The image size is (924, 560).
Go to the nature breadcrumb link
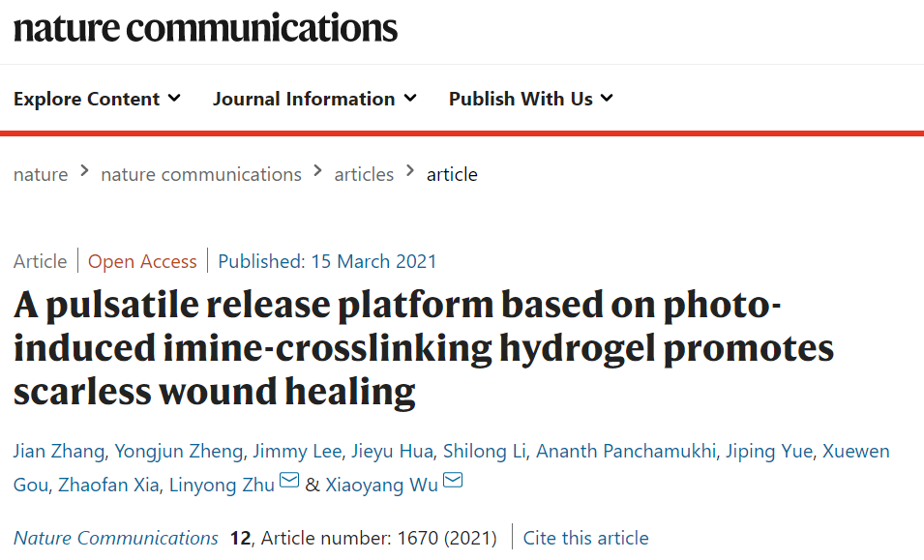click(x=41, y=174)
